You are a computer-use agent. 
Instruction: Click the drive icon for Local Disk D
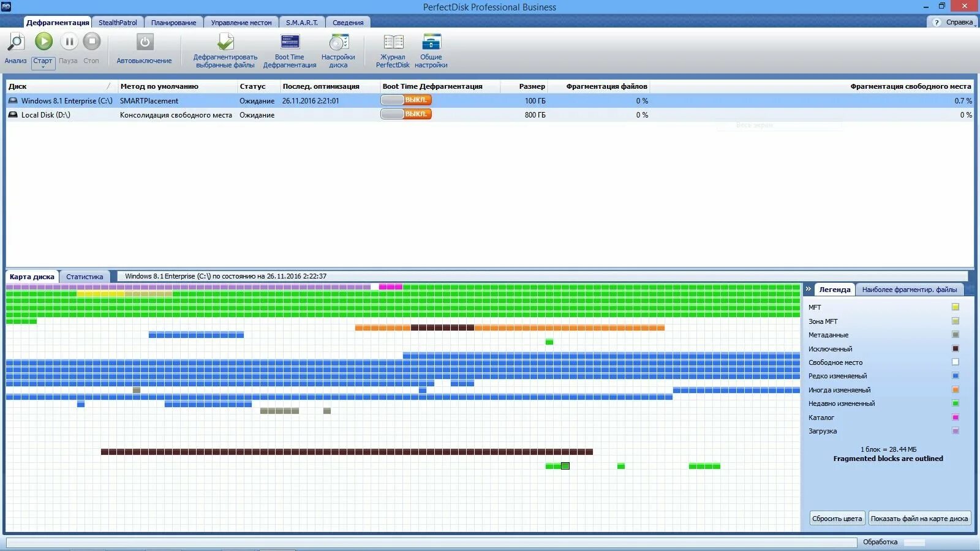click(x=13, y=114)
